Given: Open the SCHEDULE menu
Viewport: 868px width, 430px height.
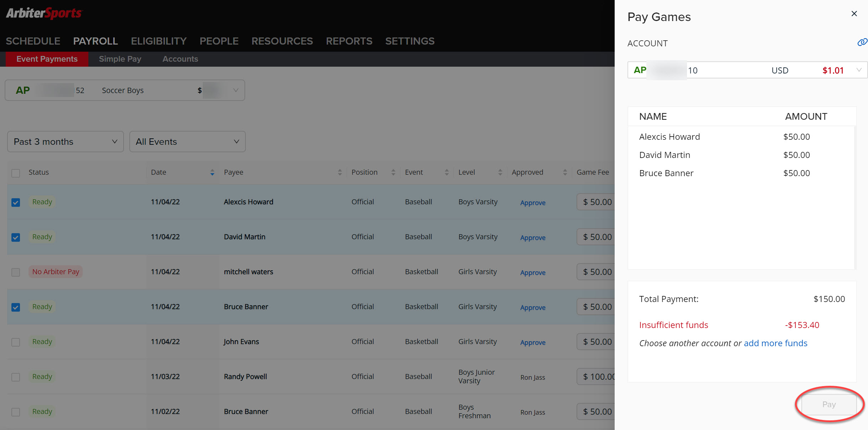Looking at the screenshot, I should [x=33, y=41].
